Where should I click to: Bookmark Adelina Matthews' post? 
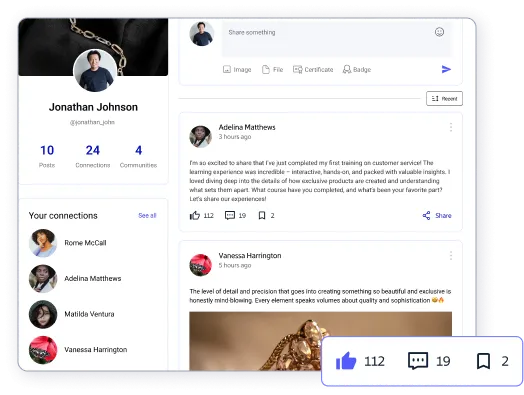(x=262, y=216)
